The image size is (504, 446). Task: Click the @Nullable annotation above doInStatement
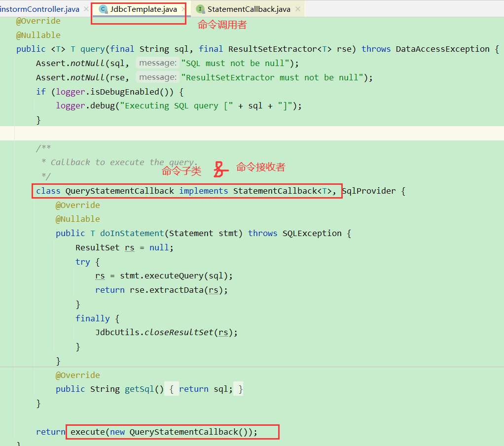pyautogui.click(x=77, y=219)
